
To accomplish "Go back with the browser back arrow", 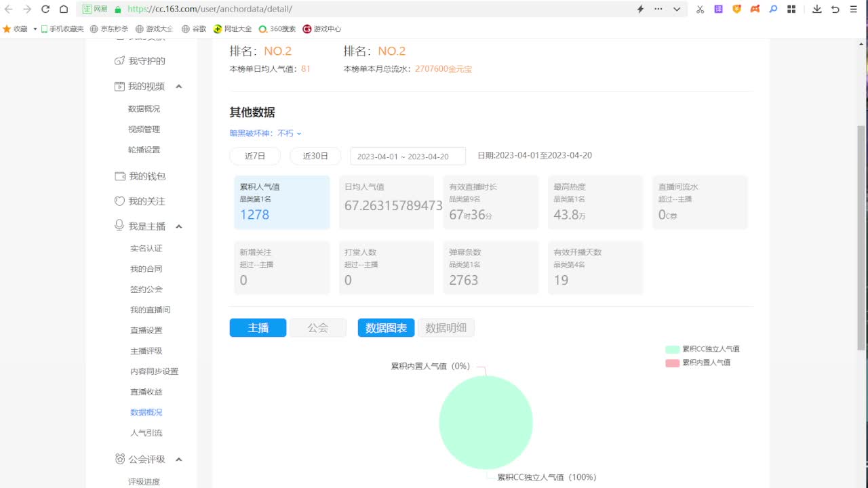I will pyautogui.click(x=9, y=9).
